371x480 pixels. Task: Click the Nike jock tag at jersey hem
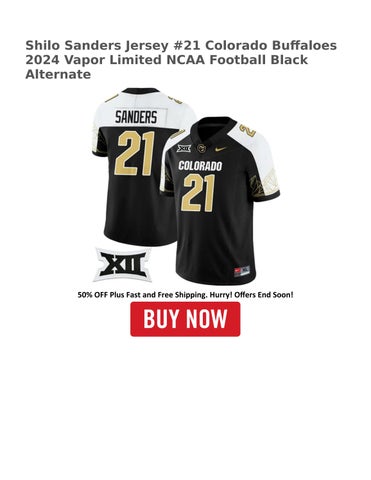(242, 269)
